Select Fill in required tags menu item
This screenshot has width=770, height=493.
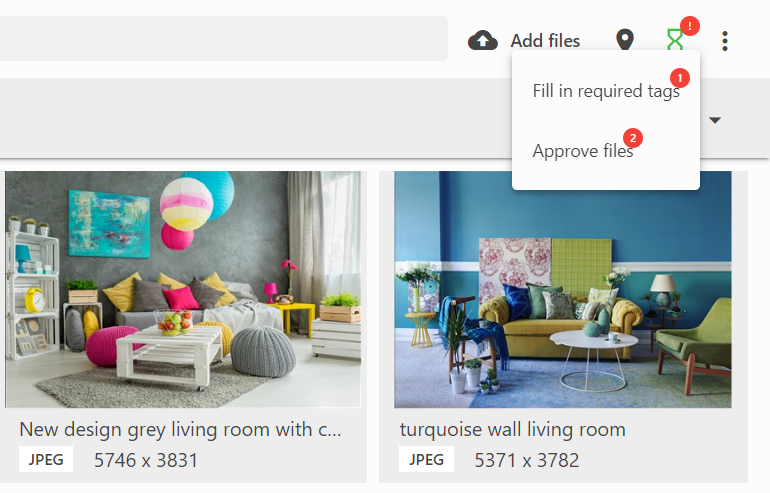point(606,91)
